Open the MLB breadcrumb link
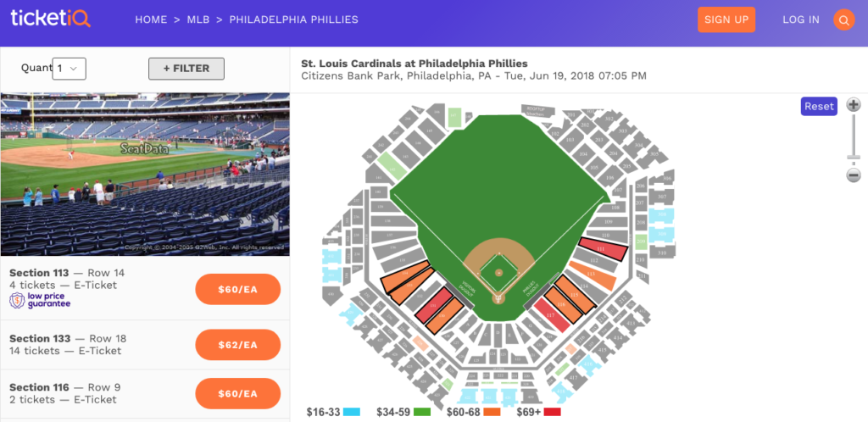Screen dimensions: 868x422 pos(198,19)
